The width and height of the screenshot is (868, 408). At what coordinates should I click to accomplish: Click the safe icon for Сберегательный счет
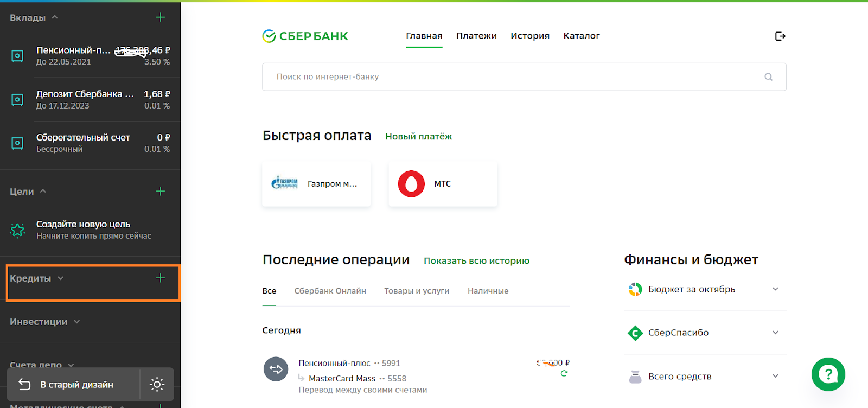17,143
